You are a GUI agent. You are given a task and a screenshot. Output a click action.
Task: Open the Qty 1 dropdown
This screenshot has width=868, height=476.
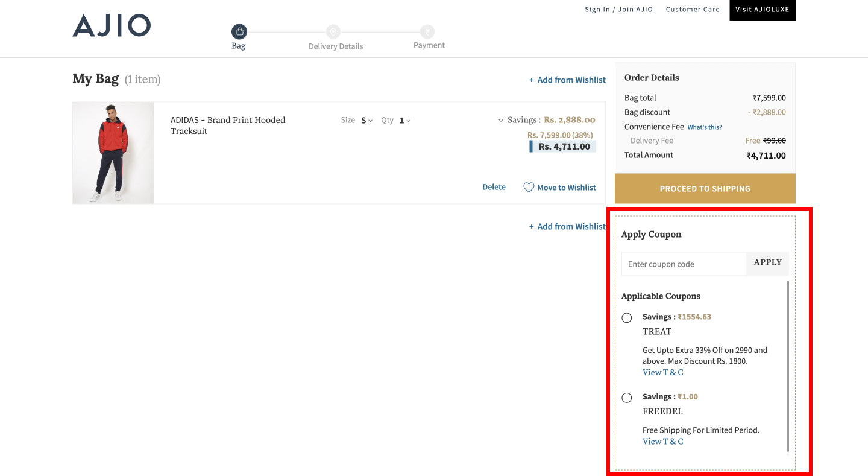coord(405,121)
